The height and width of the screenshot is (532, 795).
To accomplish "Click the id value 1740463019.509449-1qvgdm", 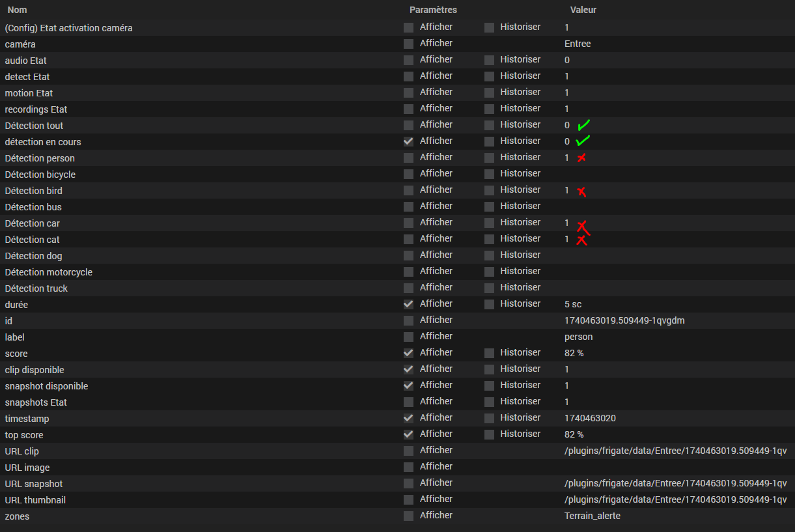I will tap(624, 320).
